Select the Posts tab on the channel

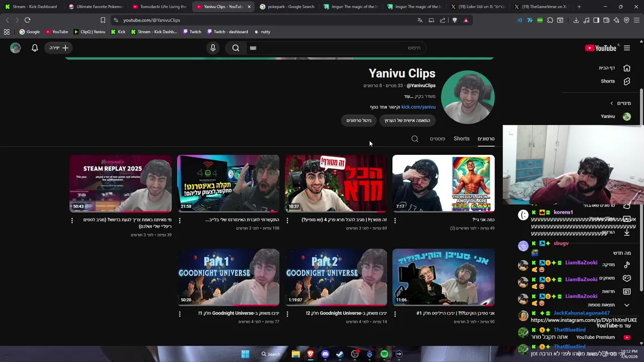coord(437,139)
